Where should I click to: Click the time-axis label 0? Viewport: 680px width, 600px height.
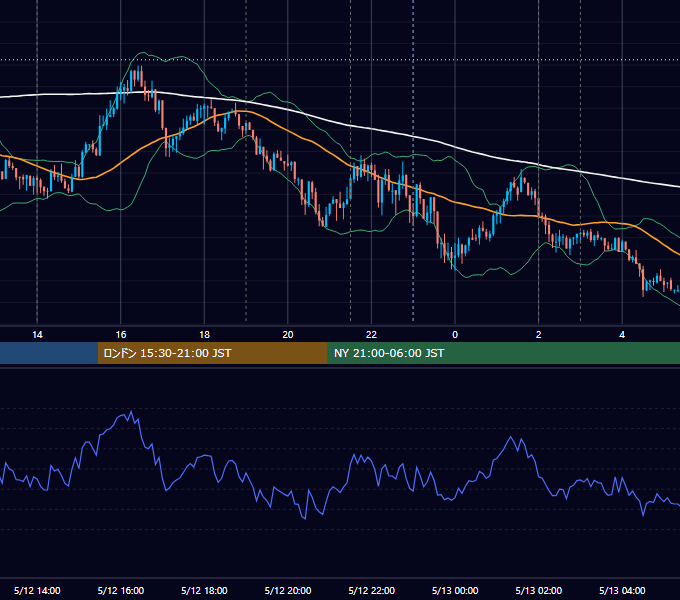(455, 335)
